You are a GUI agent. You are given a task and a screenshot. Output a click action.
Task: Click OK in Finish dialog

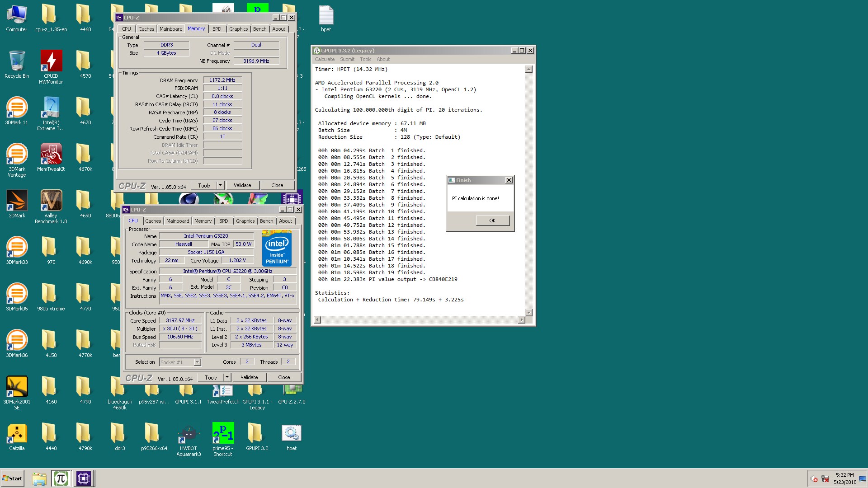point(492,221)
